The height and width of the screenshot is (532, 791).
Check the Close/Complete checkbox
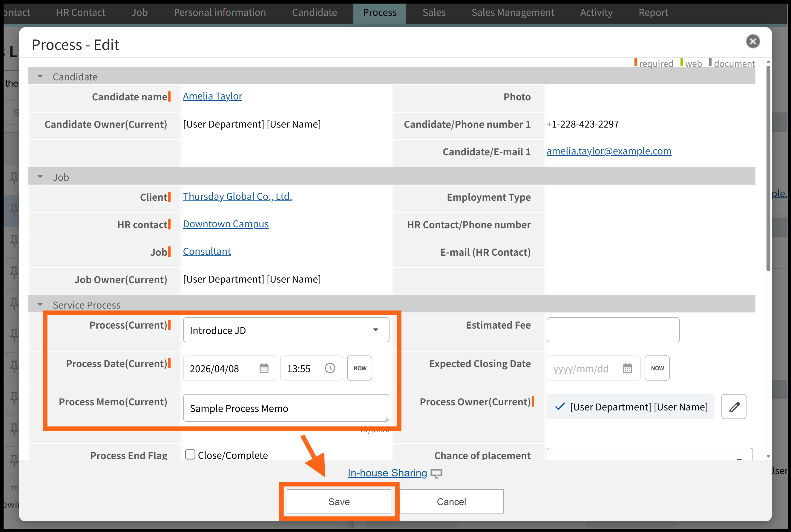190,454
